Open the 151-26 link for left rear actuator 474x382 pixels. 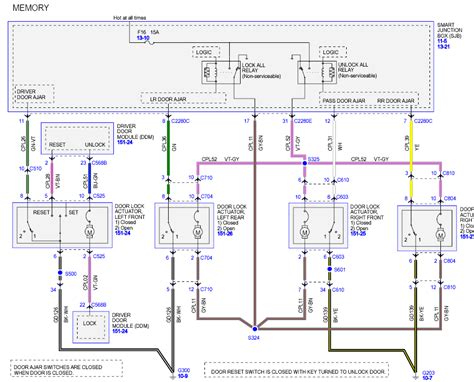[225, 234]
